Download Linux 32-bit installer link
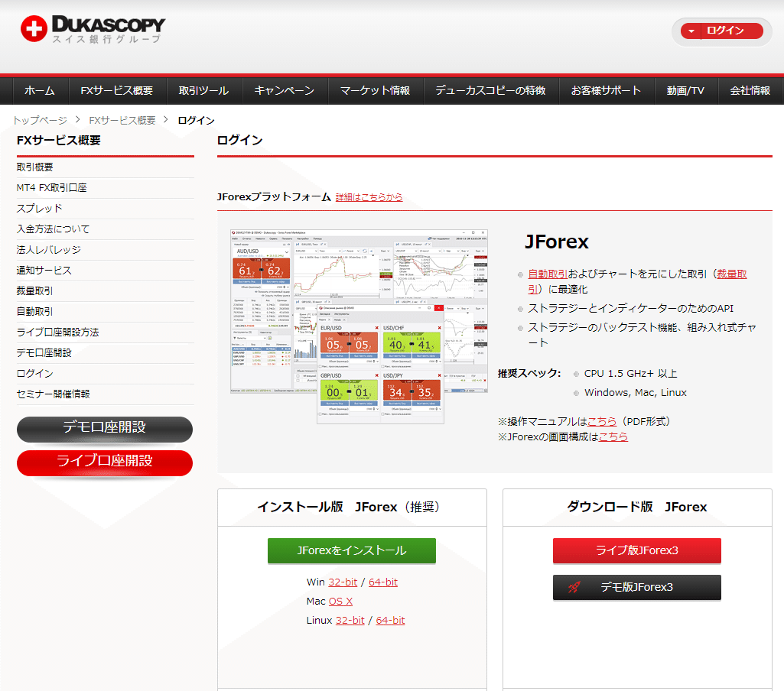Screen dimensions: 784x691 click(350, 621)
